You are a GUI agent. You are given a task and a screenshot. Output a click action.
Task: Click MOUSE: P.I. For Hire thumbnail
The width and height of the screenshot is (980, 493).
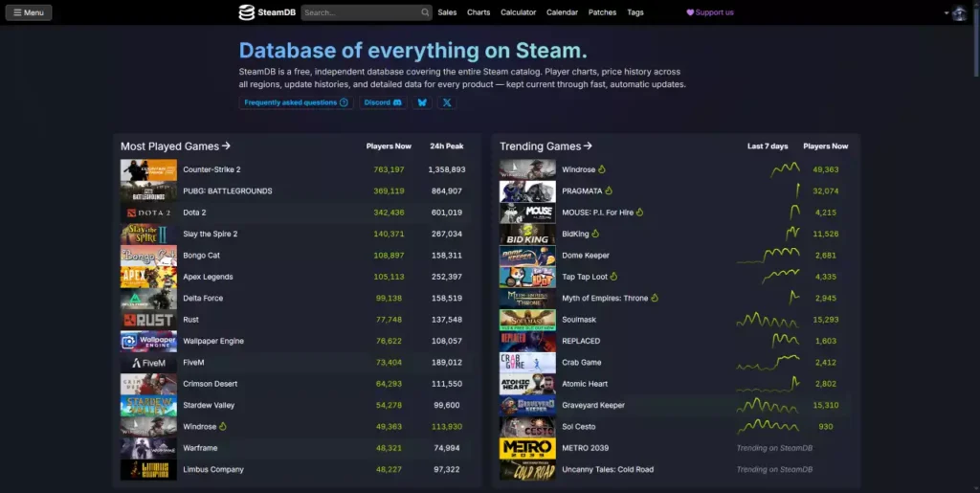527,213
